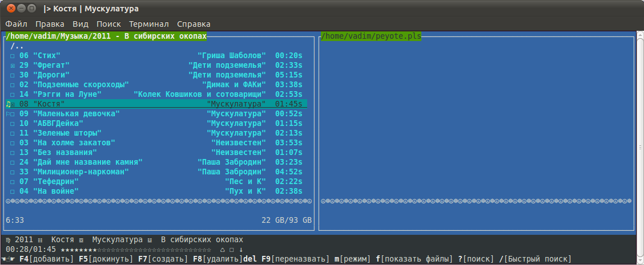Tick the checkbox for track 06 "Стих"
Image resolution: width=644 pixels, height=265 pixels.
pyautogui.click(x=13, y=56)
